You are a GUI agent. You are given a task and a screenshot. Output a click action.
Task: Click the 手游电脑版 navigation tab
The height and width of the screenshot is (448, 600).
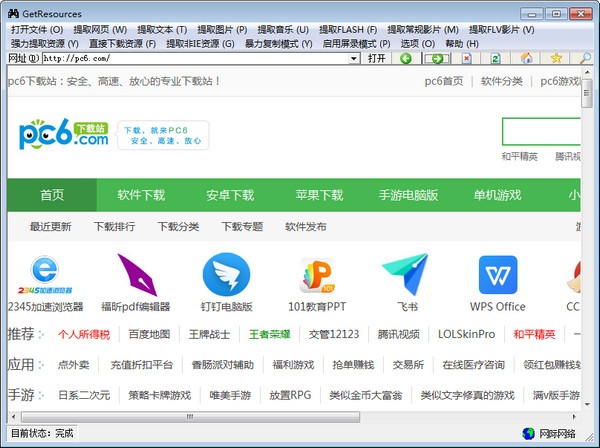408,195
